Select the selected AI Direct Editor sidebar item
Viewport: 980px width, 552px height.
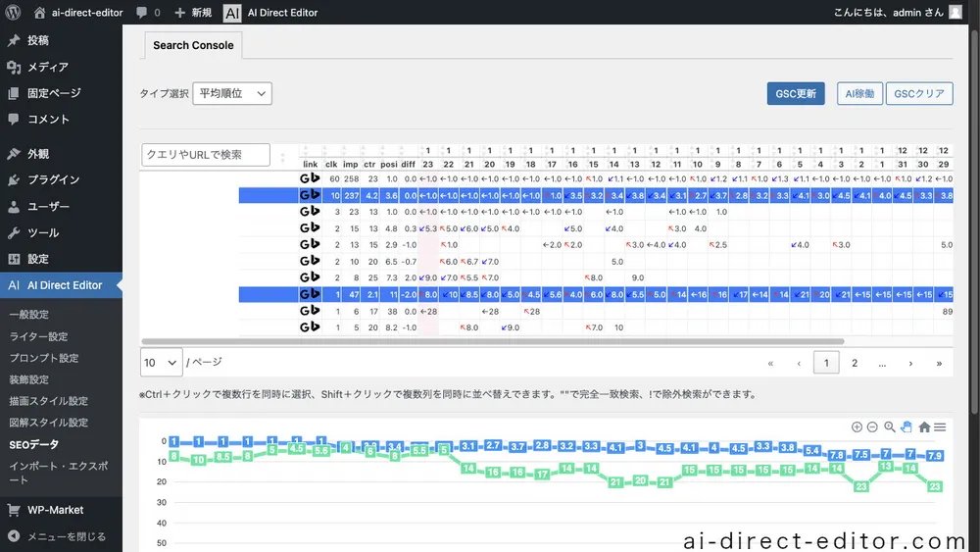pos(61,285)
